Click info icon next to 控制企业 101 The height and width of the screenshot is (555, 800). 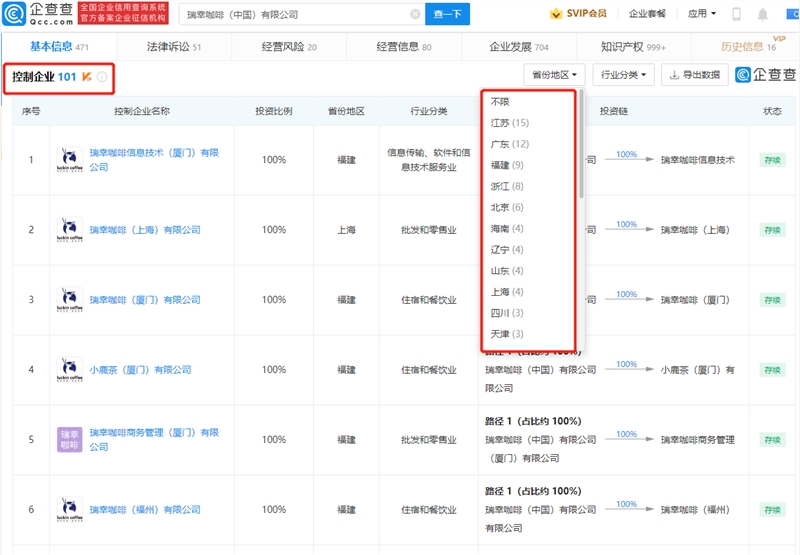point(102,77)
